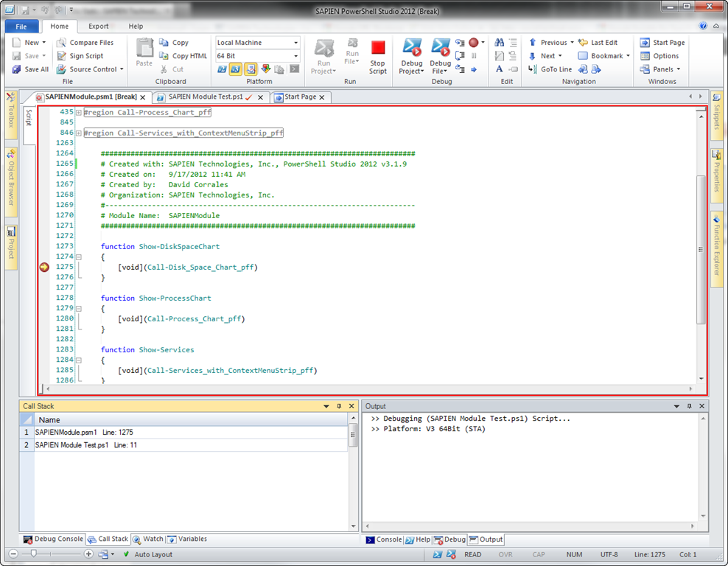The height and width of the screenshot is (566, 728).
Task: Expand the Call-Services_with_ContextMenuStrip_pff region
Action: pyautogui.click(x=79, y=133)
